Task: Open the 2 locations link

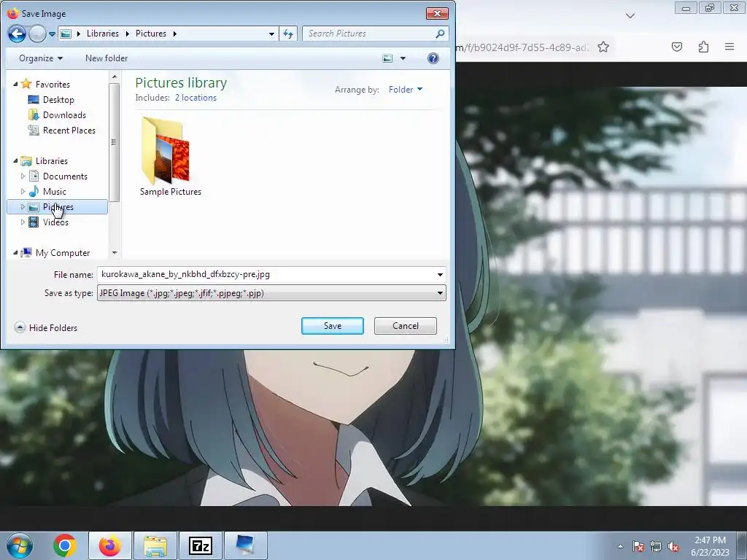Action: tap(196, 98)
